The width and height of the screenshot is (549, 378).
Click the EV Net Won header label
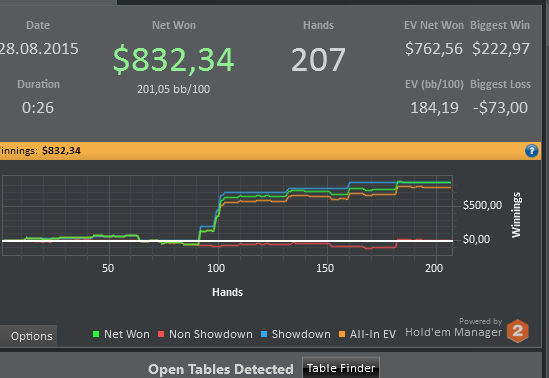(434, 25)
